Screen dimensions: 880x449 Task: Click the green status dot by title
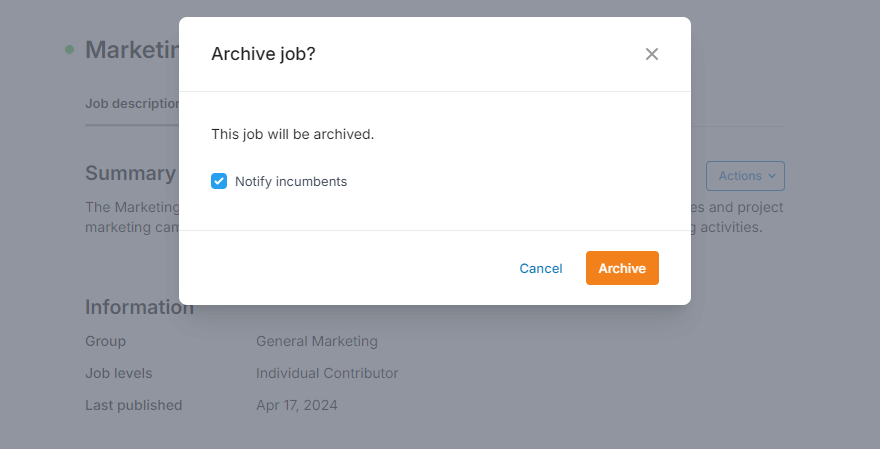[69, 49]
